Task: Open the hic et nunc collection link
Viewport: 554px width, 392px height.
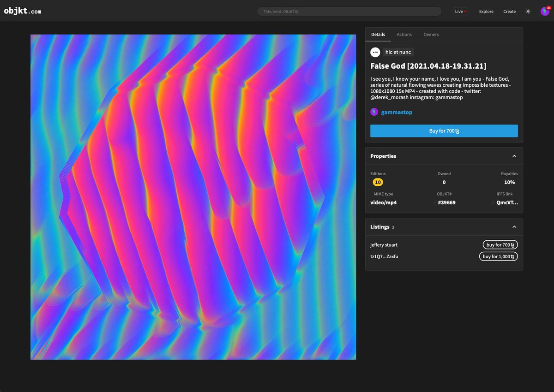Action: (398, 52)
